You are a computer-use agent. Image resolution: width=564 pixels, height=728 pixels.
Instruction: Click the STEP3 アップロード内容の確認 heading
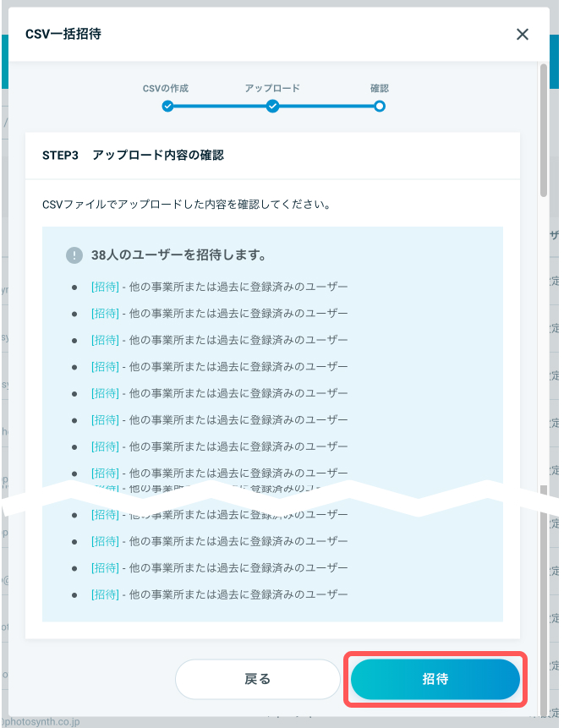[x=134, y=155]
